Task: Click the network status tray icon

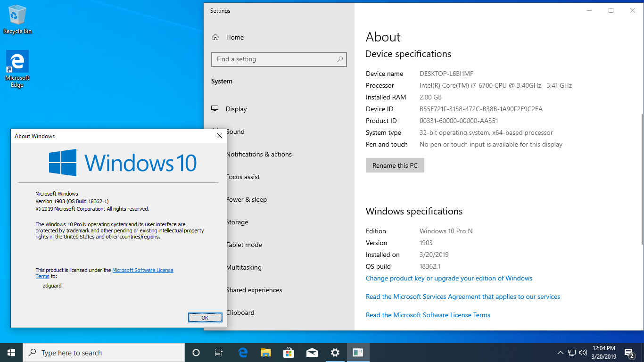Action: [x=572, y=353]
